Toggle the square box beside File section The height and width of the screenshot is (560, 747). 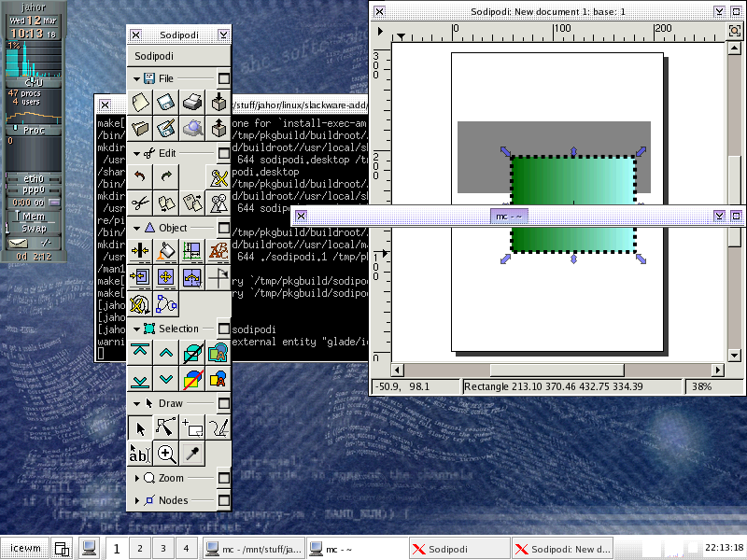pos(223,79)
